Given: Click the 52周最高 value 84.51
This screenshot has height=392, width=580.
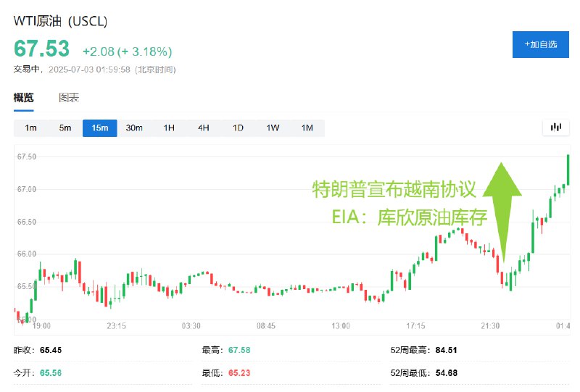Looking at the screenshot, I should click(446, 350).
